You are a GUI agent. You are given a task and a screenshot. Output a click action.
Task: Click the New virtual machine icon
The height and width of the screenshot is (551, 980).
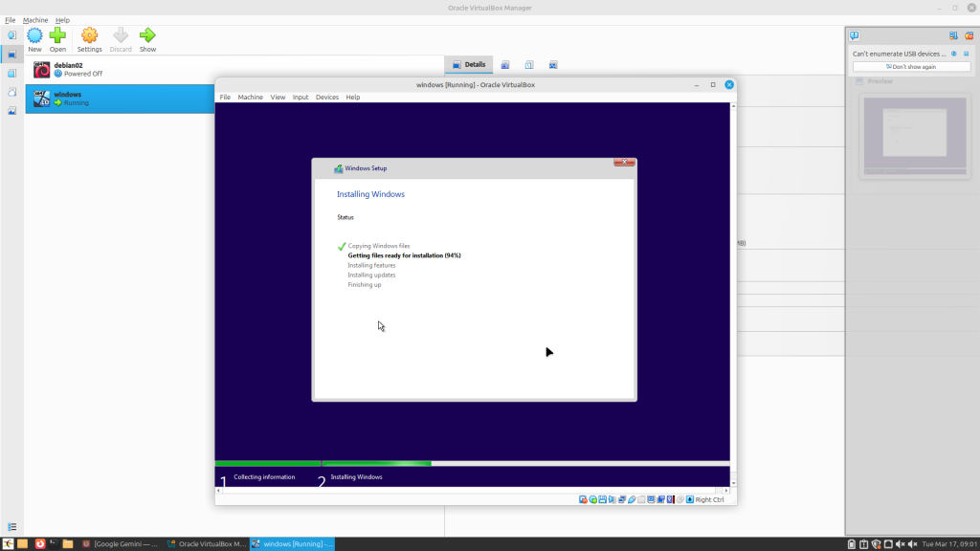pos(34,38)
